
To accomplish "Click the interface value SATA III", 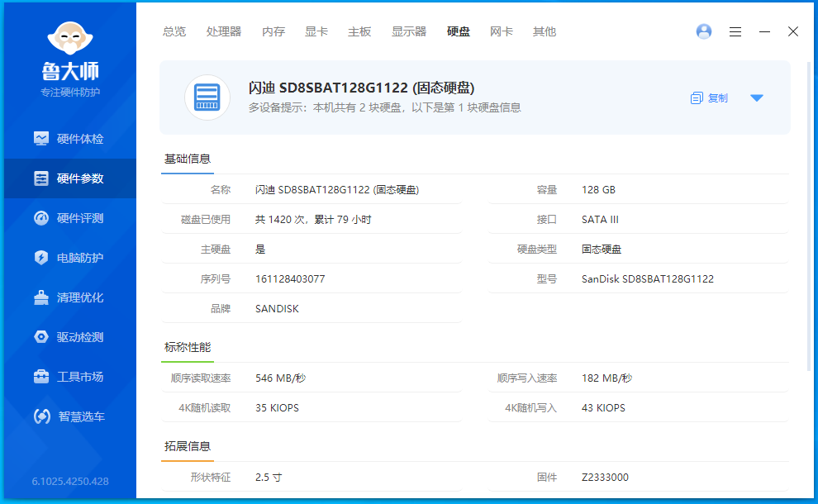I will tap(600, 220).
